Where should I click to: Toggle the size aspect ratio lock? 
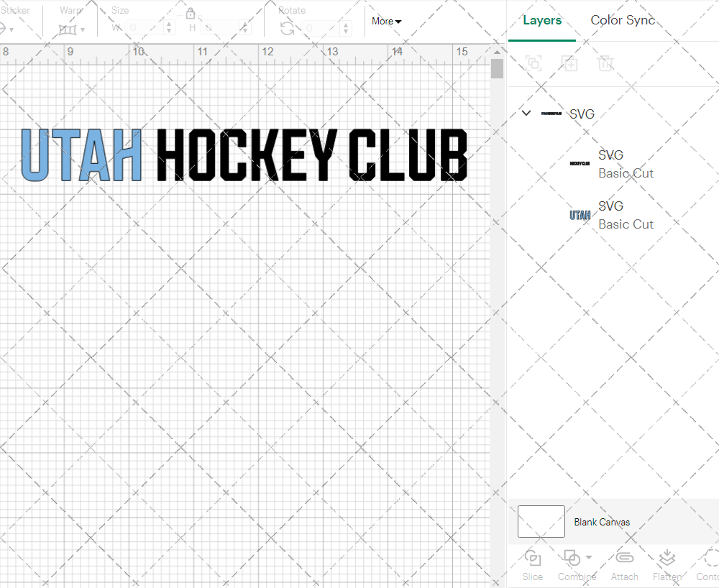coord(191,14)
